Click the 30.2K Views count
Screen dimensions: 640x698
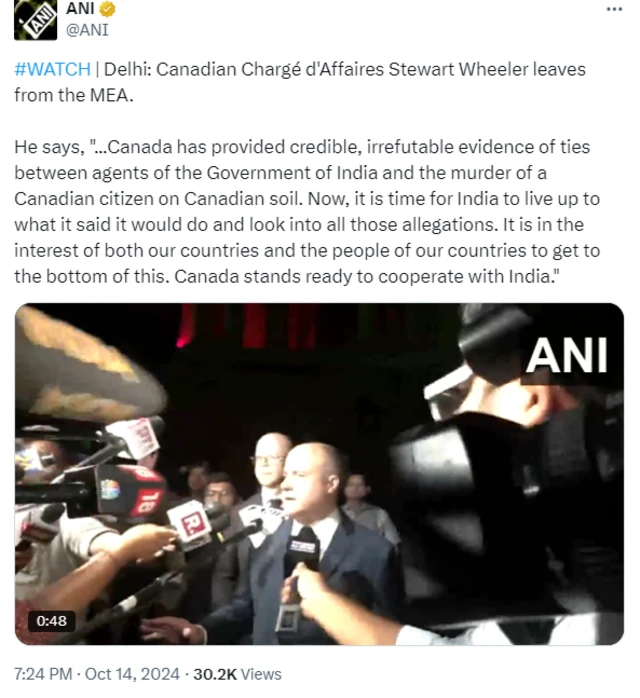tap(237, 674)
